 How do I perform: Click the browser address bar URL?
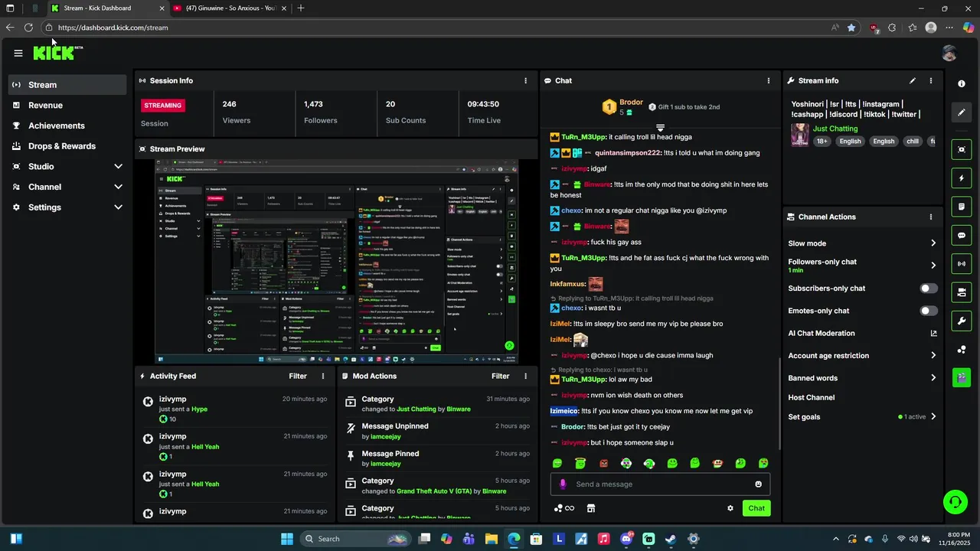(x=113, y=28)
